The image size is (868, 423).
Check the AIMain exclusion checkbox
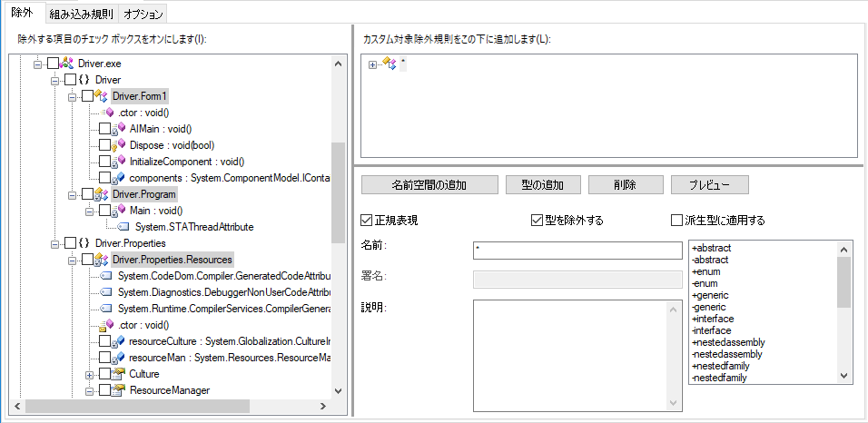click(104, 129)
